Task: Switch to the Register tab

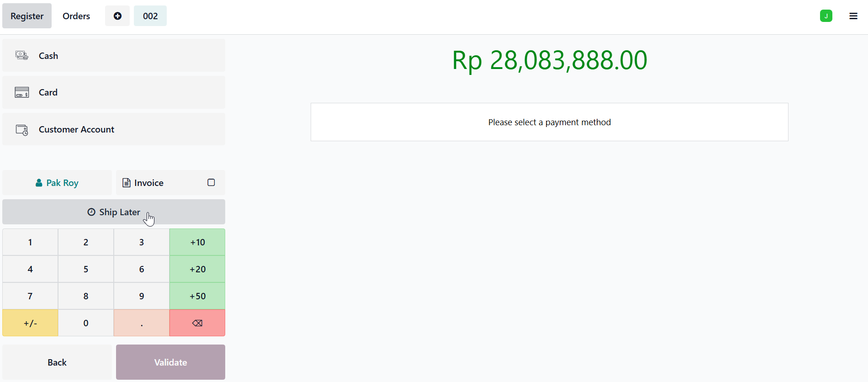Action: (27, 16)
